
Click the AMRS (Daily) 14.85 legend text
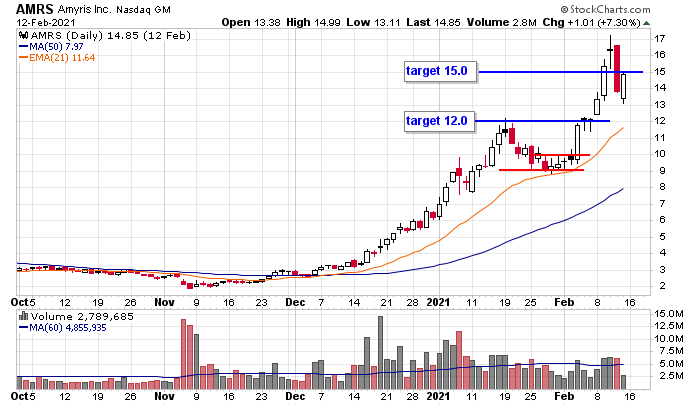point(110,35)
